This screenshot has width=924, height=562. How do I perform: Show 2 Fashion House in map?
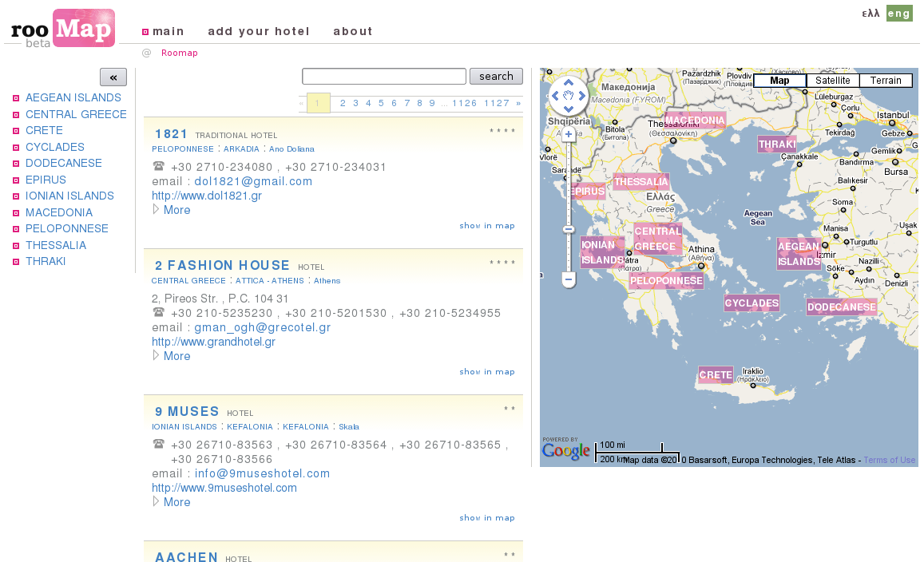(x=487, y=372)
